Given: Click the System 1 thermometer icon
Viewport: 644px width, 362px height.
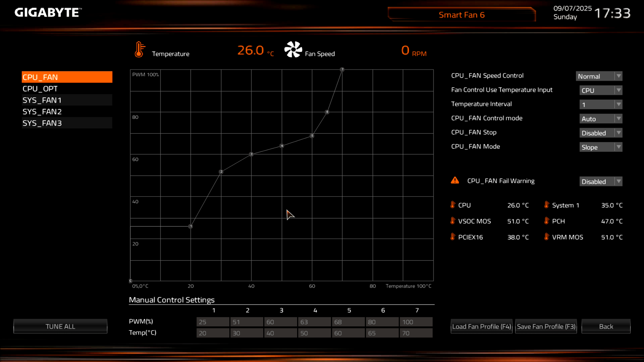Looking at the screenshot, I should pos(547,205).
